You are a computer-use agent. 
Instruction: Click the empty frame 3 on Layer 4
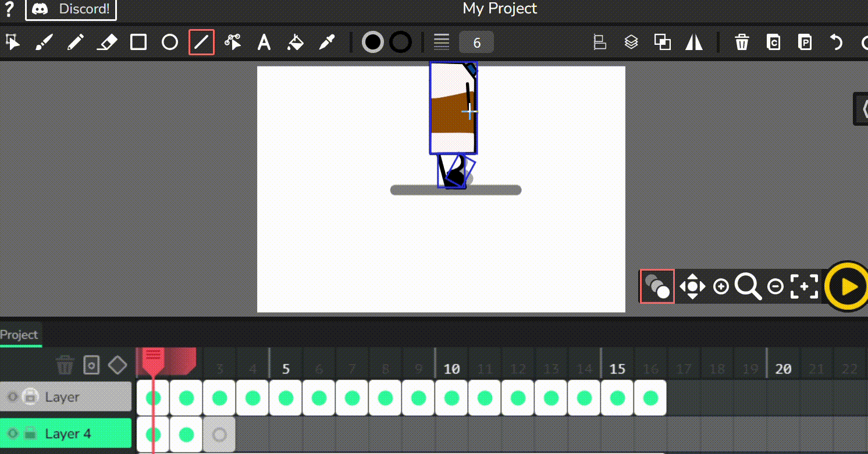(x=219, y=434)
